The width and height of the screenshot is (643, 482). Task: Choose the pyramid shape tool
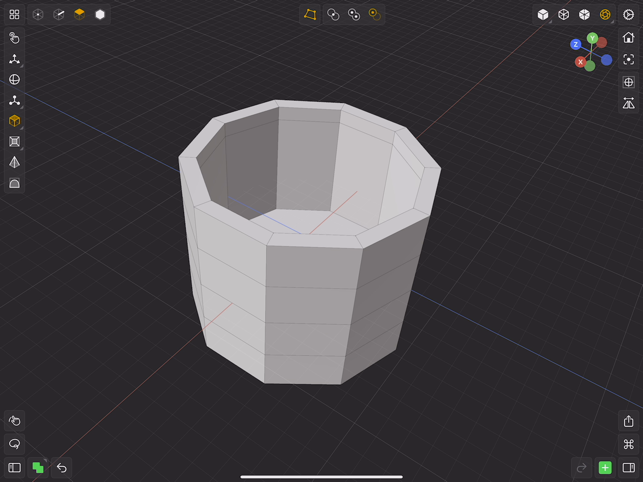click(x=14, y=162)
